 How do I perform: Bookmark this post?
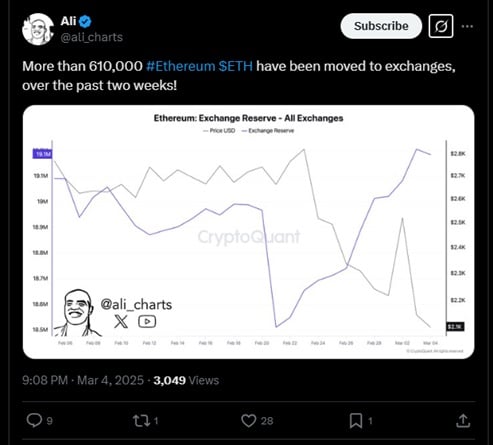(x=356, y=421)
